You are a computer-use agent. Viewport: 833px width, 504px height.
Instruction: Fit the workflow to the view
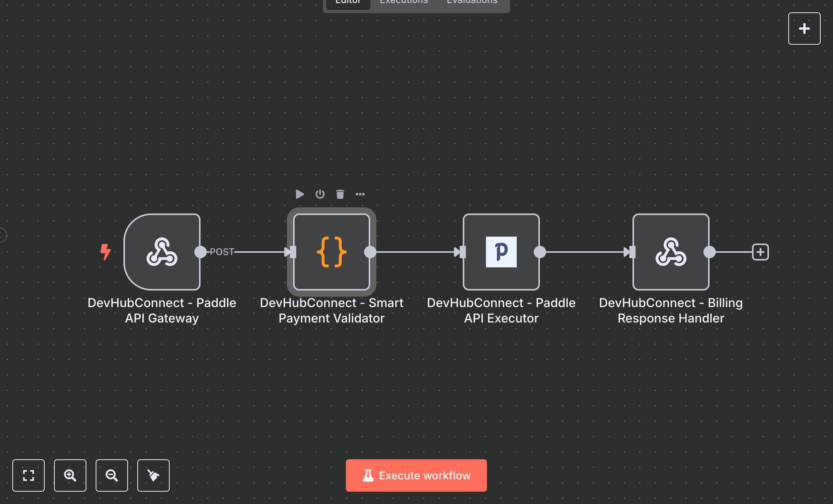pyautogui.click(x=29, y=475)
